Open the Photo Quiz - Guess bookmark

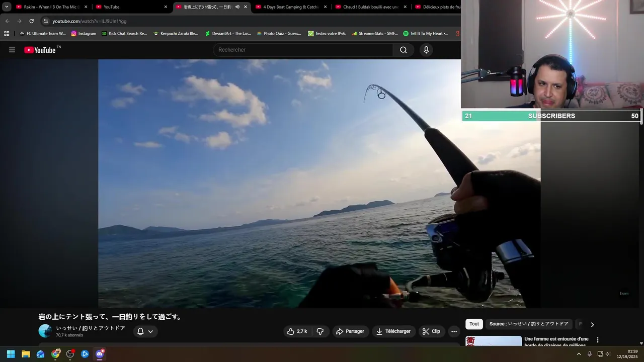pyautogui.click(x=279, y=34)
